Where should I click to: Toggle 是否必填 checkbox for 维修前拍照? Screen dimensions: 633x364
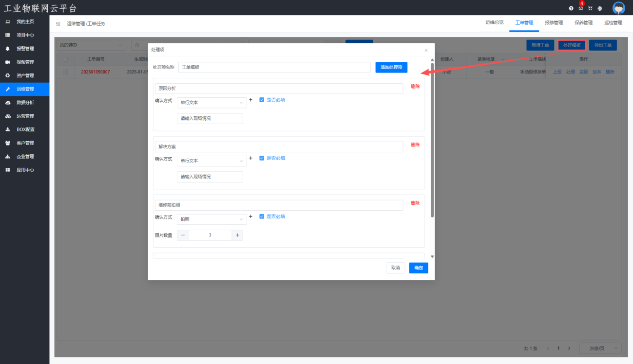click(262, 217)
